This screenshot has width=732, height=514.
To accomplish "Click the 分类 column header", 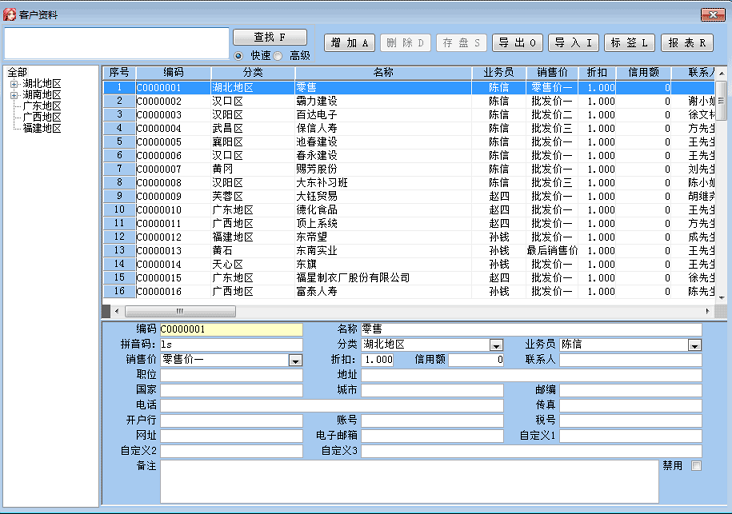I will point(253,72).
